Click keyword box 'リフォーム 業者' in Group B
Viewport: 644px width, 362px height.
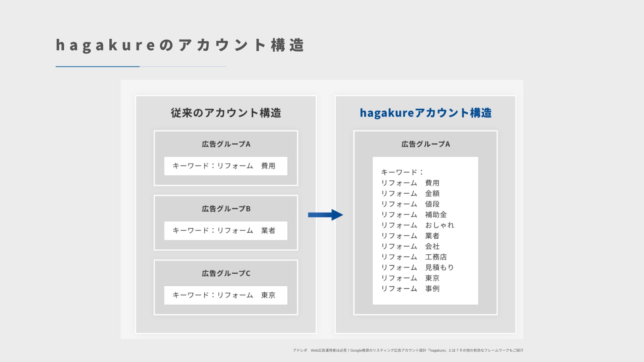coord(226,231)
